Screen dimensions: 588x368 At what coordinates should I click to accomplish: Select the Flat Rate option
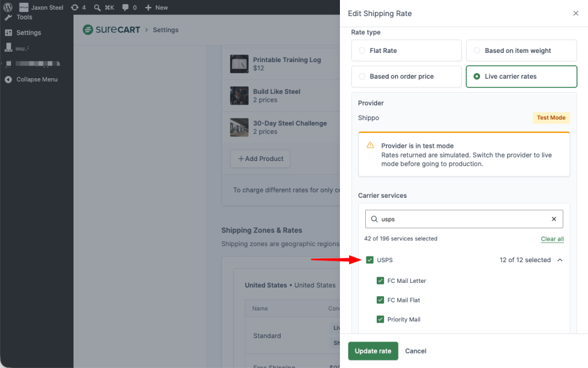coord(406,51)
